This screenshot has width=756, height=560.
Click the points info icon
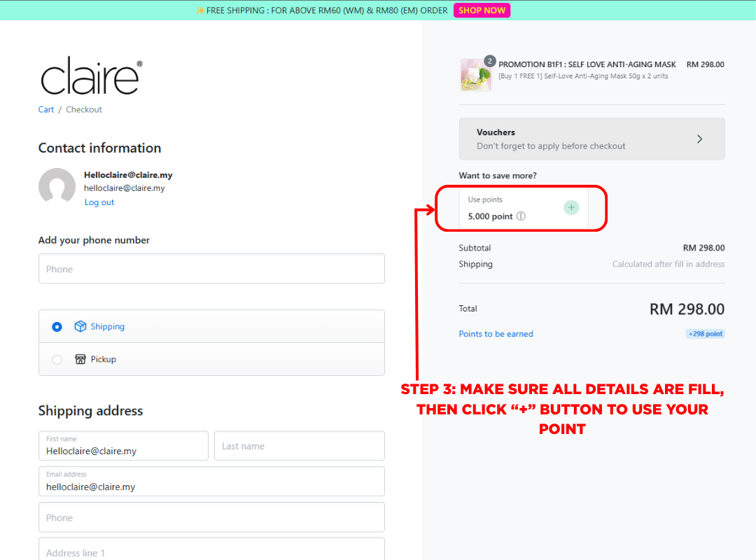pos(521,216)
